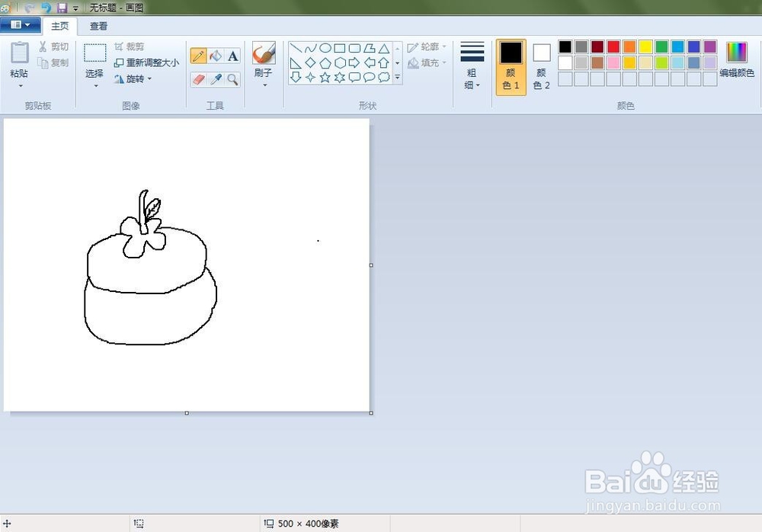
Task: Click the Resize button
Action: [x=146, y=62]
